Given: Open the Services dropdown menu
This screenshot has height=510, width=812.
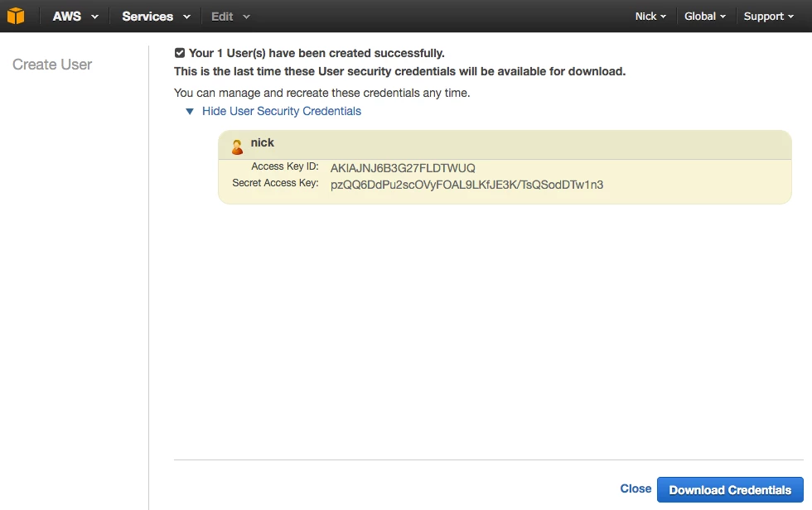Looking at the screenshot, I should (x=156, y=16).
